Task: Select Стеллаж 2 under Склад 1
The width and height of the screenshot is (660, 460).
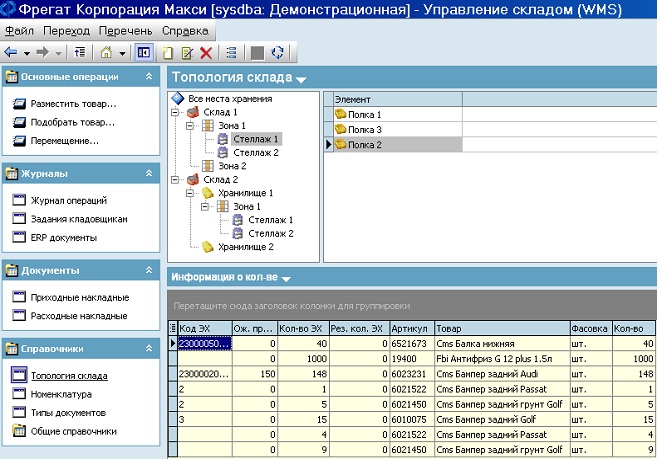Action: tap(256, 152)
